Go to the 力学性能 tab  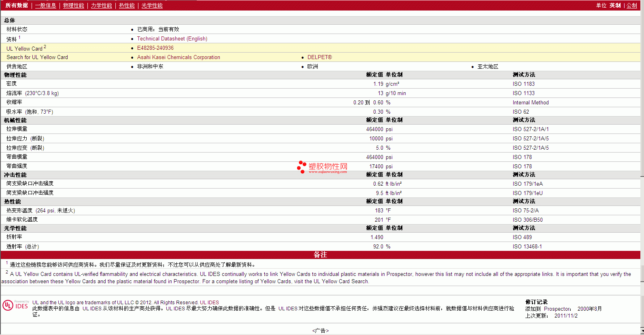click(102, 5)
